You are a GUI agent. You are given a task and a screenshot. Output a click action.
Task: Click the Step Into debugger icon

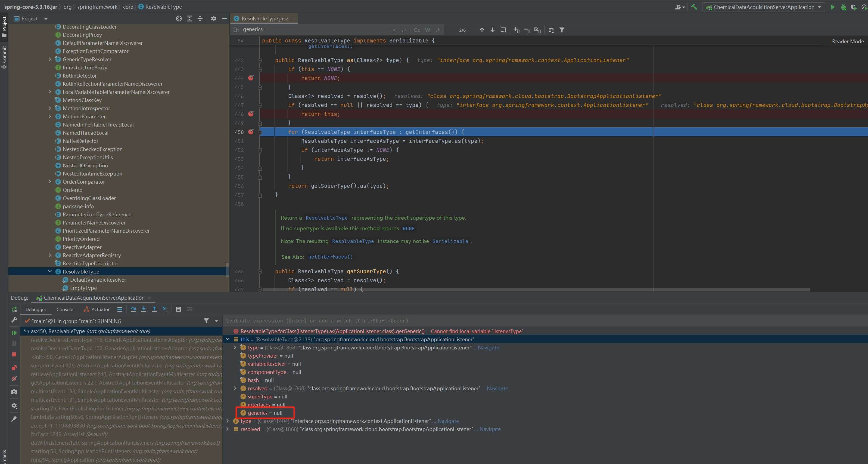coord(144,309)
